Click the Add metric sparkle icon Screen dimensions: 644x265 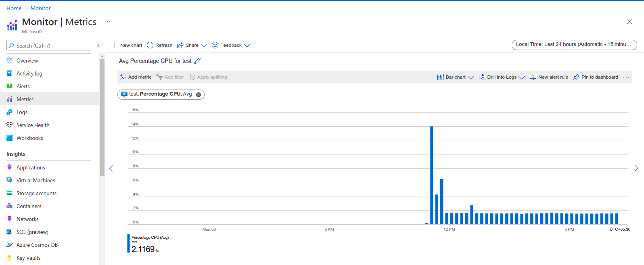[x=123, y=77]
